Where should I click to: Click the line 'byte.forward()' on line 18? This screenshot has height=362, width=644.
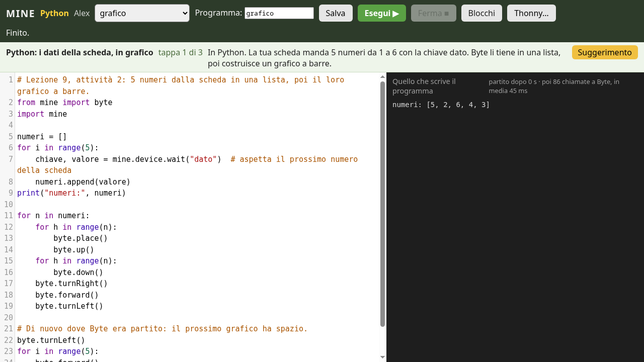click(67, 295)
